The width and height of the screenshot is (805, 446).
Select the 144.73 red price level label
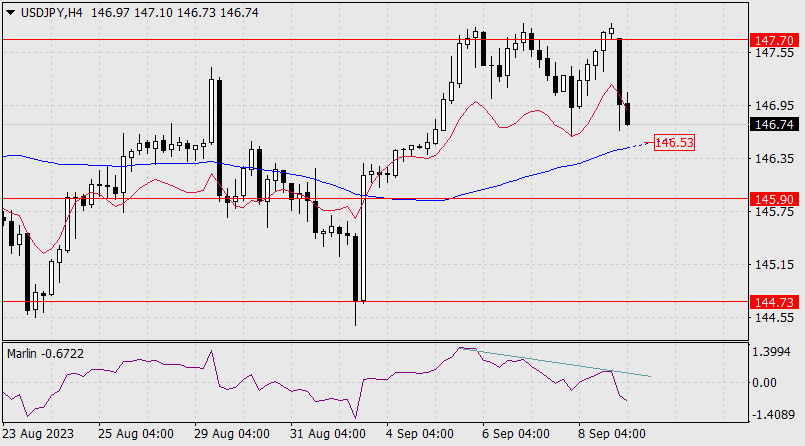click(x=774, y=302)
